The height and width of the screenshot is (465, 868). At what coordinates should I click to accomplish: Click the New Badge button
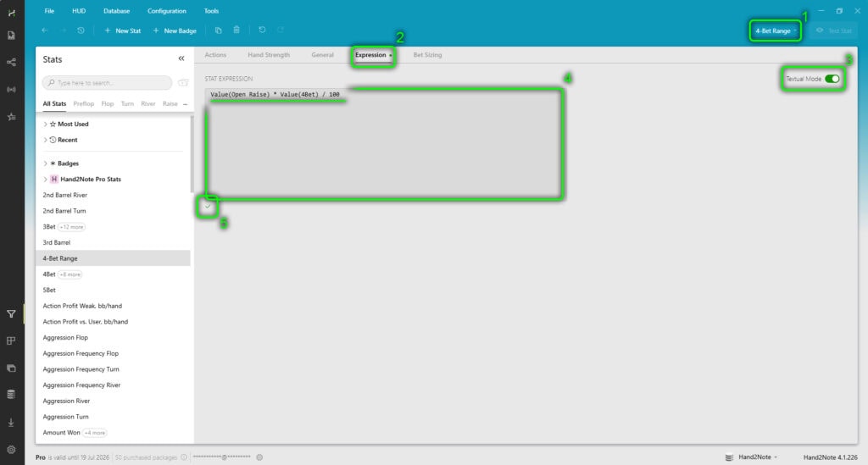tap(175, 31)
